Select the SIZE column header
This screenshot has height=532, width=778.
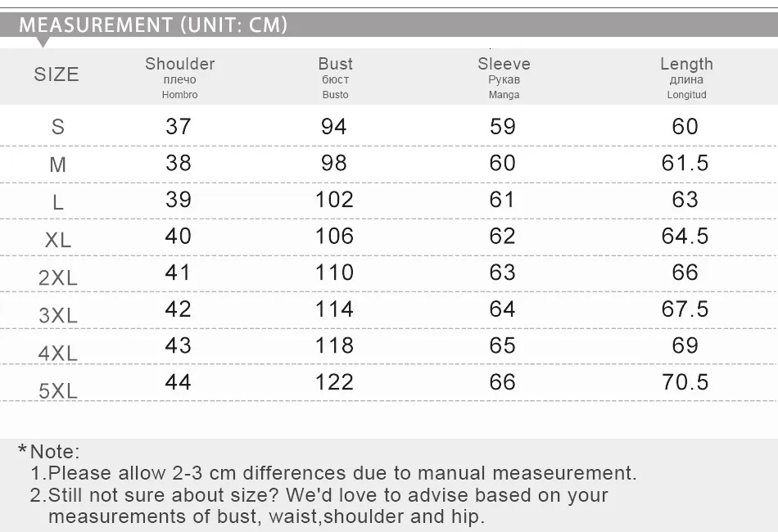point(57,74)
